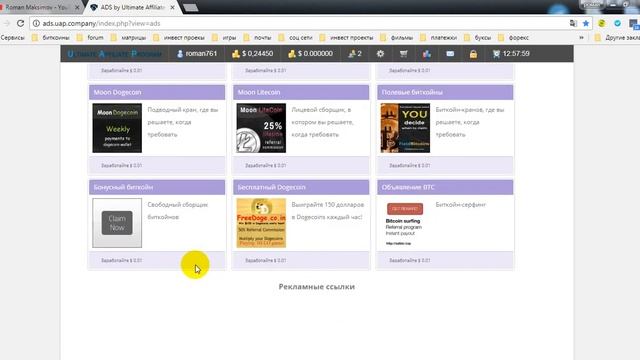Open the биткоины bookmark folder
640x360 pixels.
point(51,38)
